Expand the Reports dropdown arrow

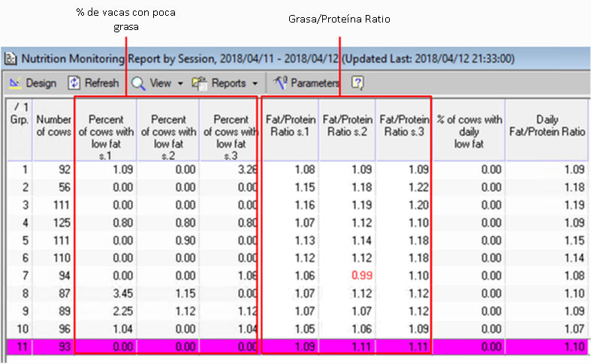[x=255, y=83]
